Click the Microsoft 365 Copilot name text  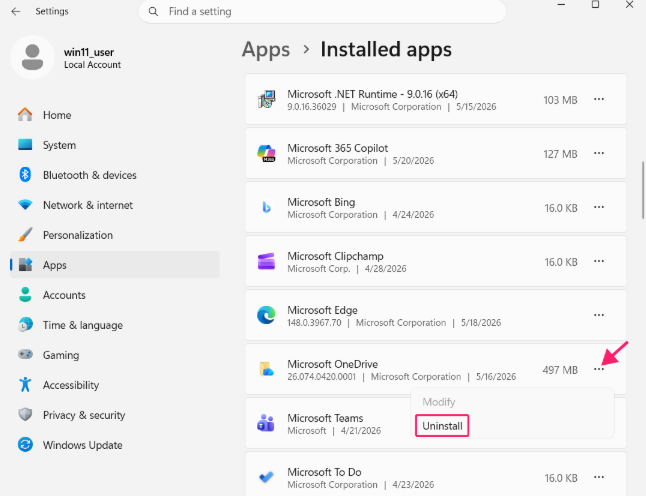tap(337, 148)
